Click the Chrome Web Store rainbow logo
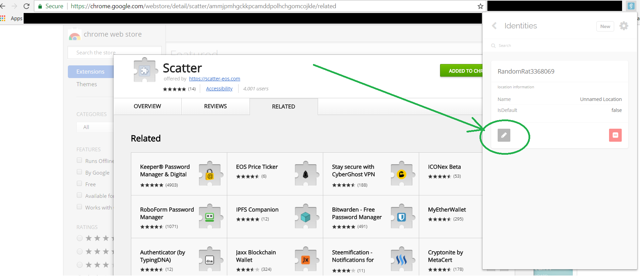This screenshot has height=280, width=644. click(74, 35)
